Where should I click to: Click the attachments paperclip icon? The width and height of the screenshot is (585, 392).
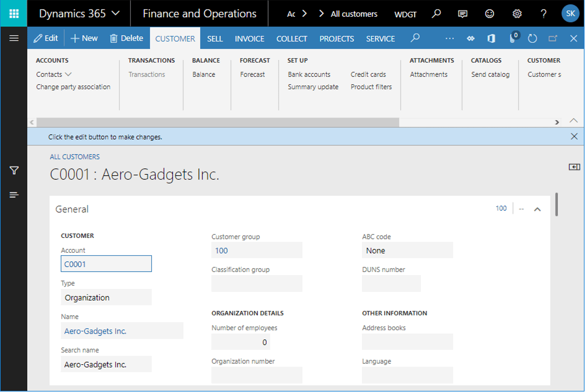[x=512, y=39]
